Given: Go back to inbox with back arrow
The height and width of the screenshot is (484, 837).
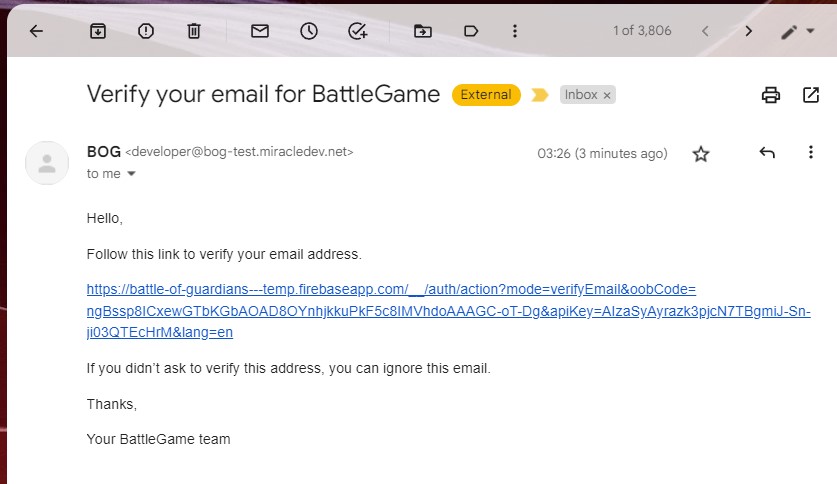Looking at the screenshot, I should coord(36,31).
